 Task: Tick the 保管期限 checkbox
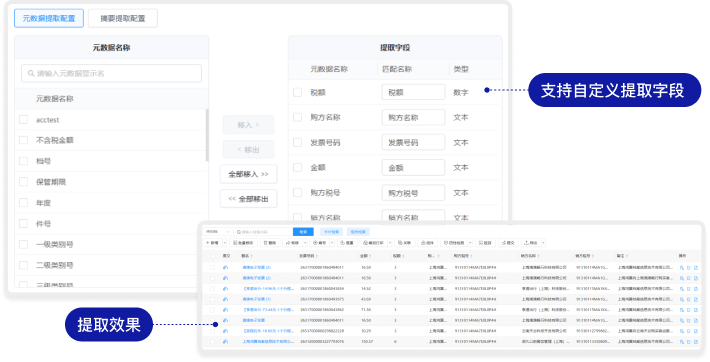tap(24, 182)
